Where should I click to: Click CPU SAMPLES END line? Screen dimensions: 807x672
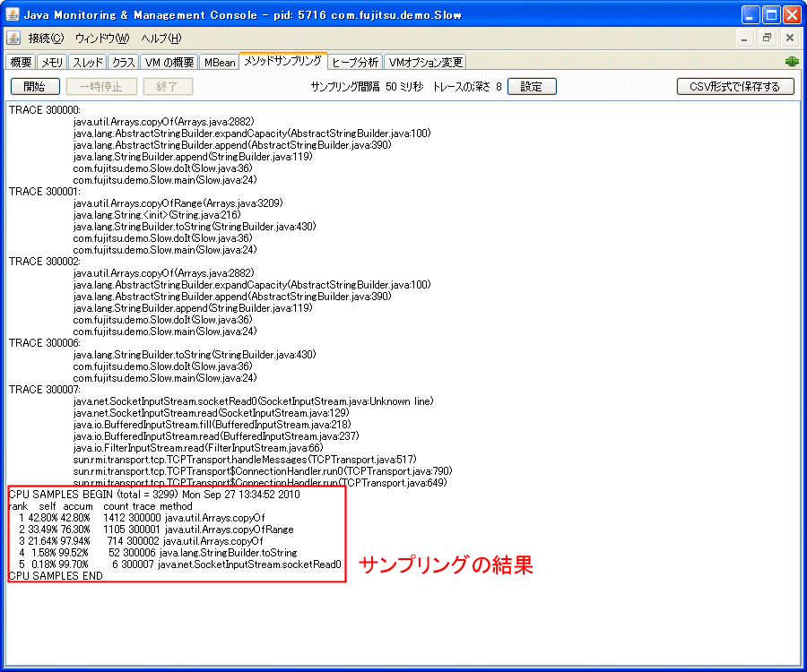(x=56, y=576)
